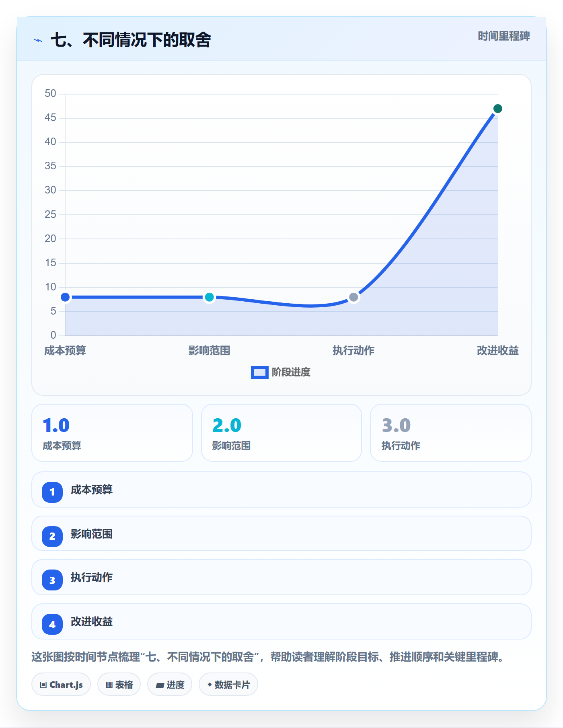Image resolution: width=563 pixels, height=728 pixels.
Task: Click the heading 七、不同情况下的取舍
Action: [131, 40]
